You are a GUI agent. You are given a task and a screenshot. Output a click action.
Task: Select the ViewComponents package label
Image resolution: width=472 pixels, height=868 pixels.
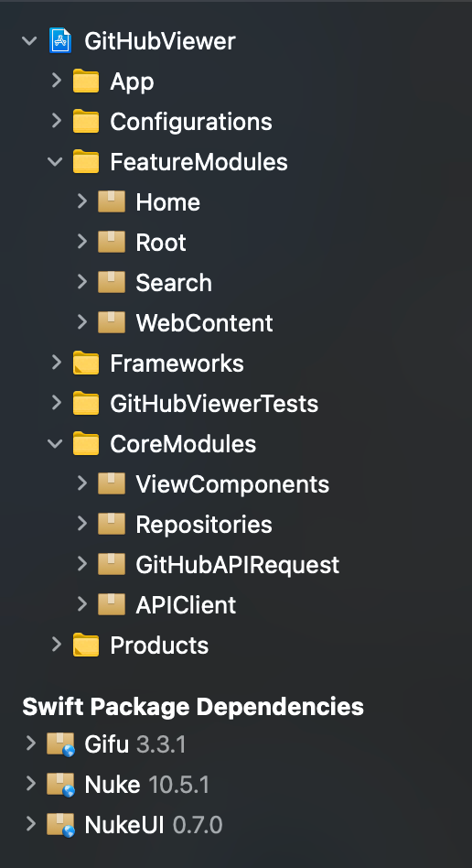tap(232, 484)
